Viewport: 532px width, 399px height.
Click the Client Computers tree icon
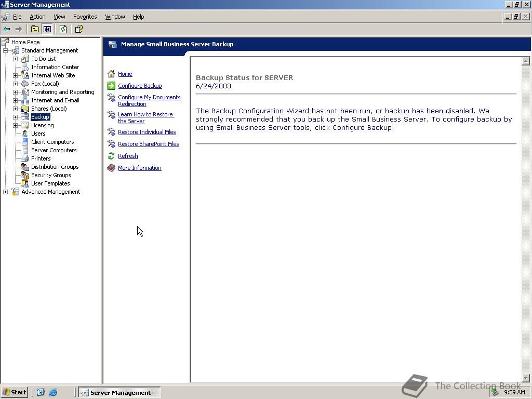(25, 142)
